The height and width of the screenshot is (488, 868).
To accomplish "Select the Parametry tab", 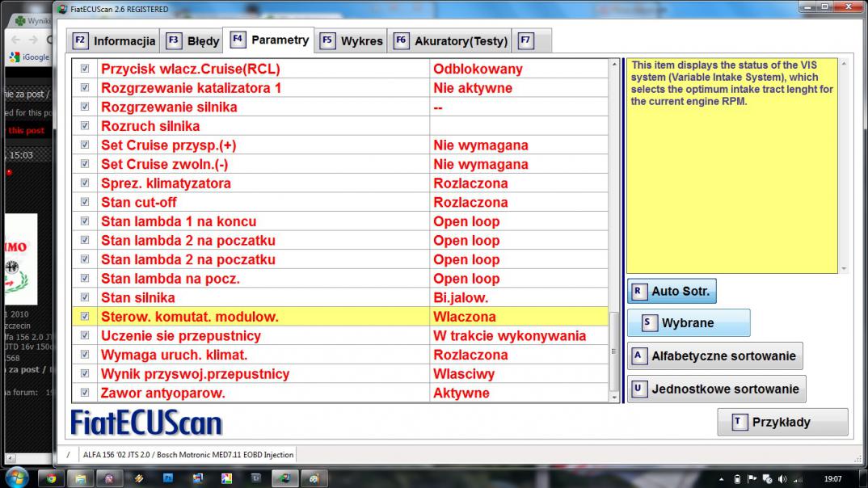I will point(268,40).
